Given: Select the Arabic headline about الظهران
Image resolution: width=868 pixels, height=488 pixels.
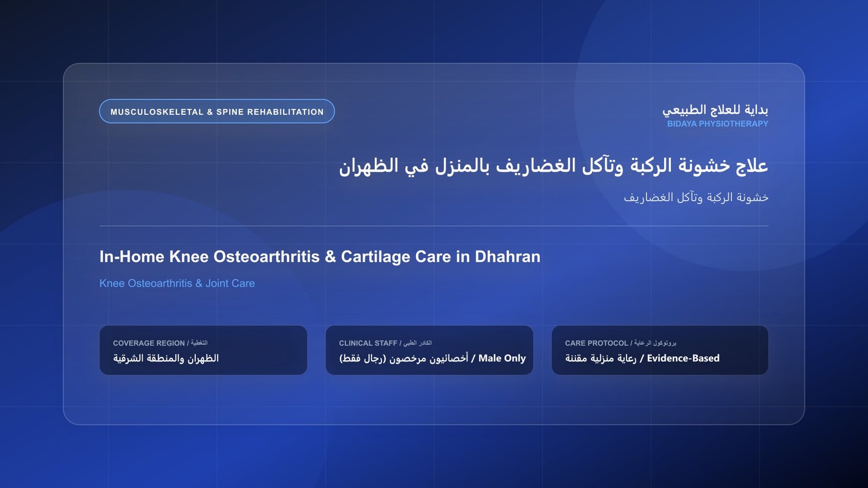Looking at the screenshot, I should pos(553,165).
